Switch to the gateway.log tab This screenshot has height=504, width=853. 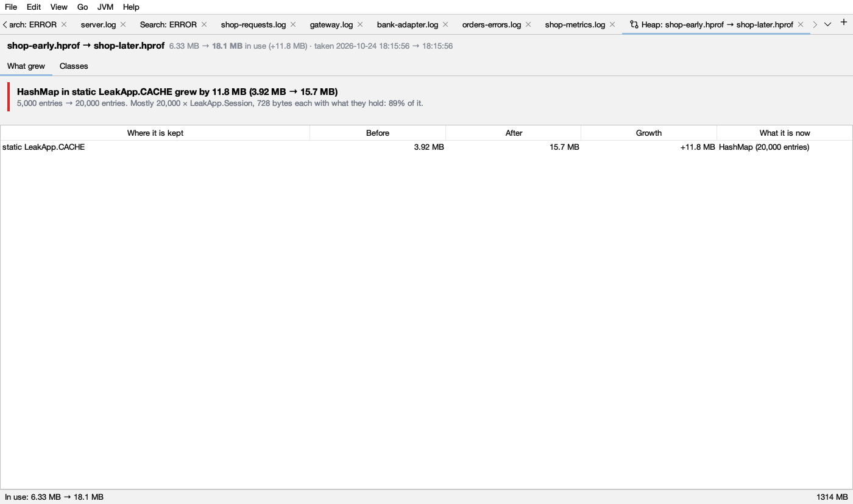[331, 24]
